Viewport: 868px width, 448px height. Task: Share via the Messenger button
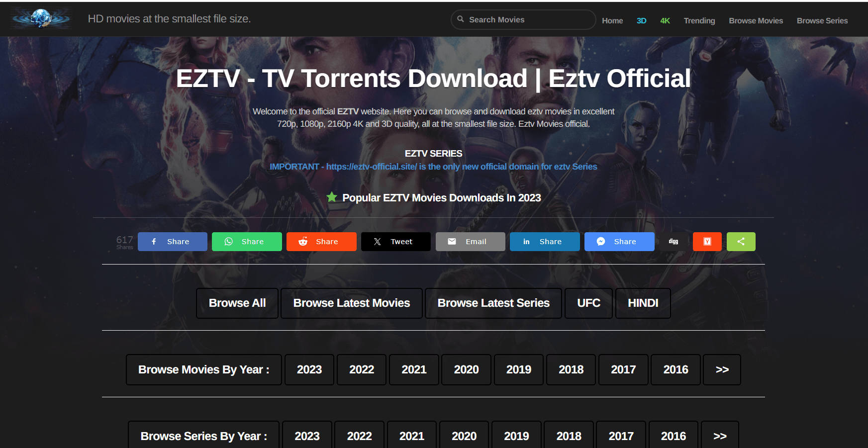619,242
